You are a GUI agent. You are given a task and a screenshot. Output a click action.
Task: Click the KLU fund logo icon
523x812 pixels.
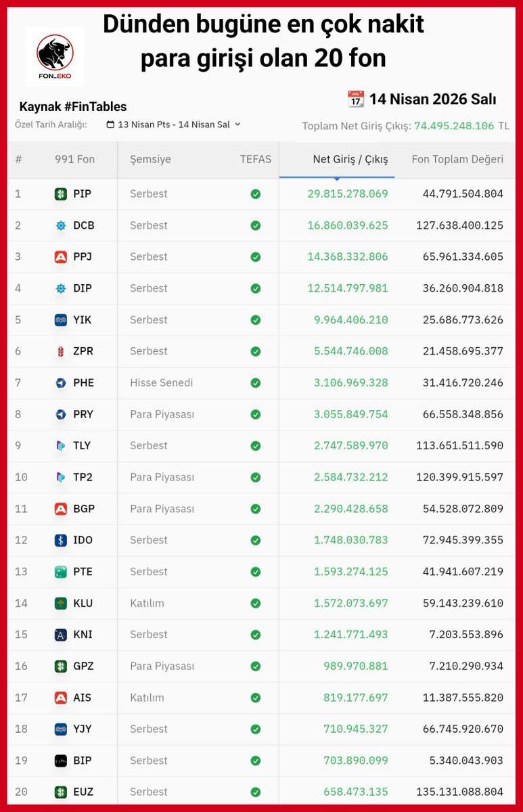(61, 603)
